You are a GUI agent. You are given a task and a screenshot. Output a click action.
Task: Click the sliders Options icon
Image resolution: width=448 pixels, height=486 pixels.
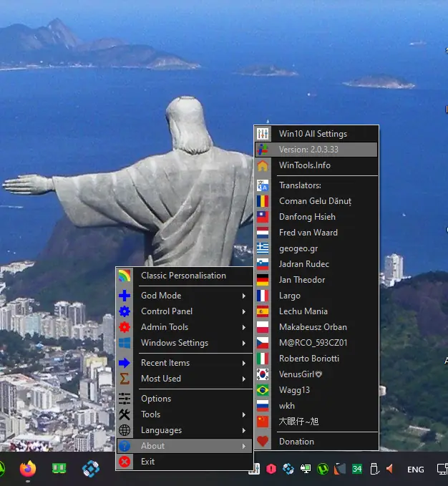coord(125,399)
